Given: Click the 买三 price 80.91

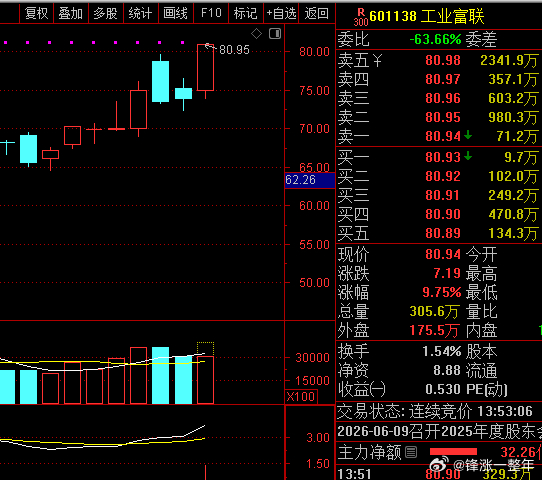Looking at the screenshot, I should 443,196.
